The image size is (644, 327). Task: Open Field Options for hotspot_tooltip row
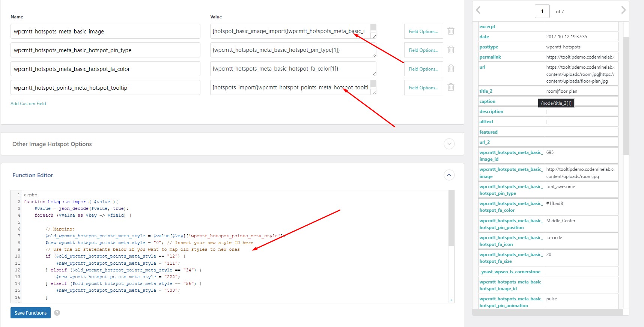tap(423, 88)
